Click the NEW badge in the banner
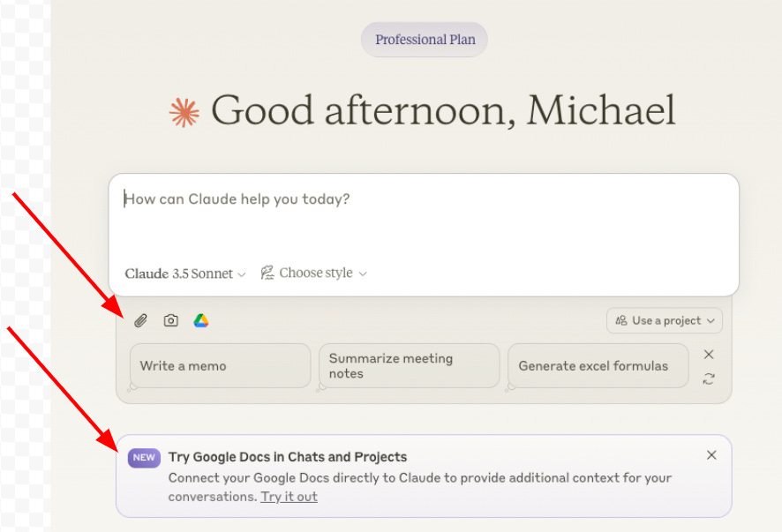 point(144,458)
